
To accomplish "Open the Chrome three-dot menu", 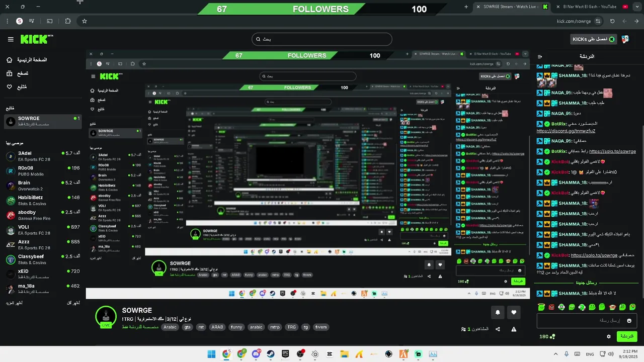I will [7, 21].
